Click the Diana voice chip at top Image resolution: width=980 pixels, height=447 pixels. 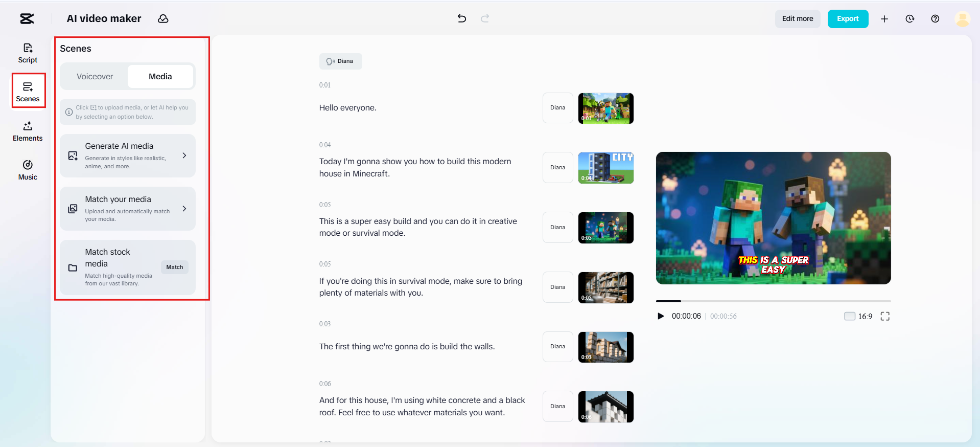click(340, 61)
